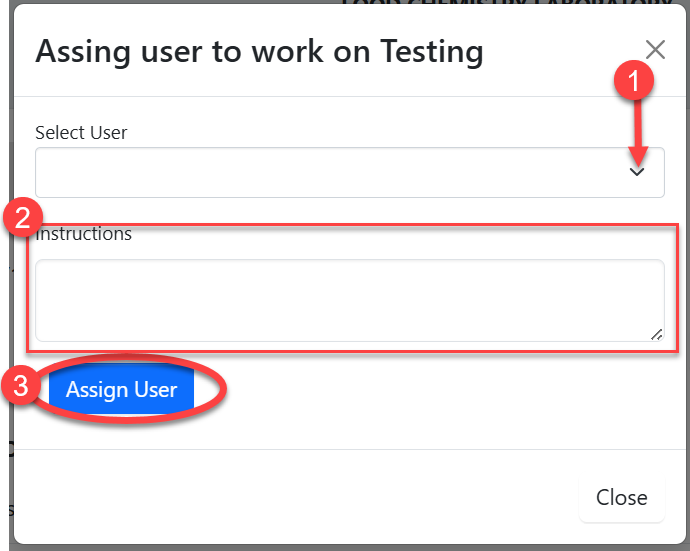Viewport: 690px width, 551px height.
Task: Click the "Select User" field label
Action: [81, 132]
